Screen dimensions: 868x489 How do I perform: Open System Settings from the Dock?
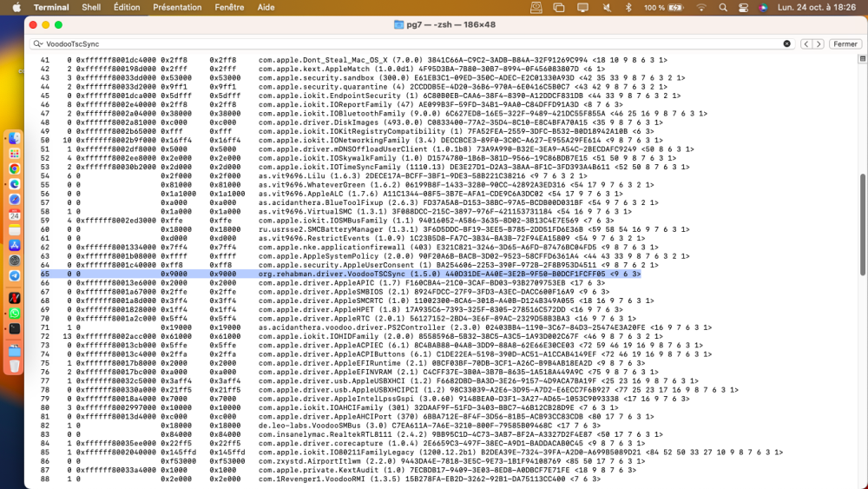click(x=15, y=261)
